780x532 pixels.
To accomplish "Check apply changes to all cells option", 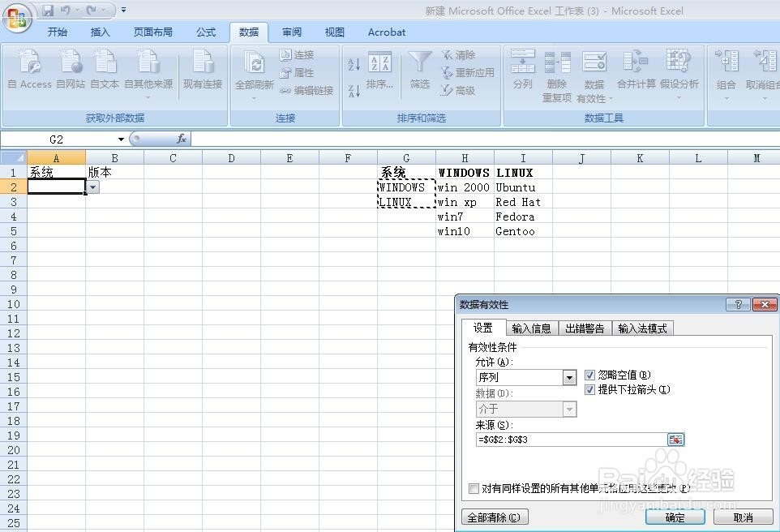I will [x=474, y=489].
